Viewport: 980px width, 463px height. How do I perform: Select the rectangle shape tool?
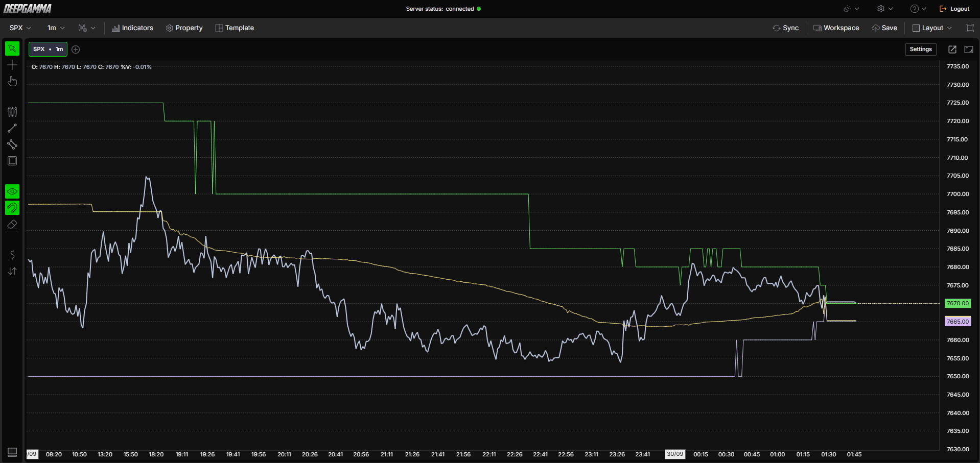pyautogui.click(x=12, y=161)
